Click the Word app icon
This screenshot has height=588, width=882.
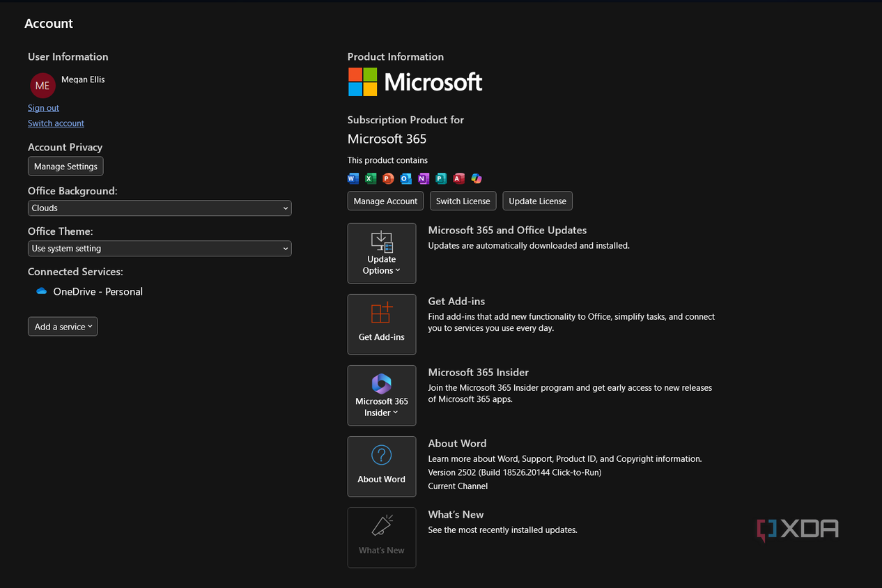(353, 178)
